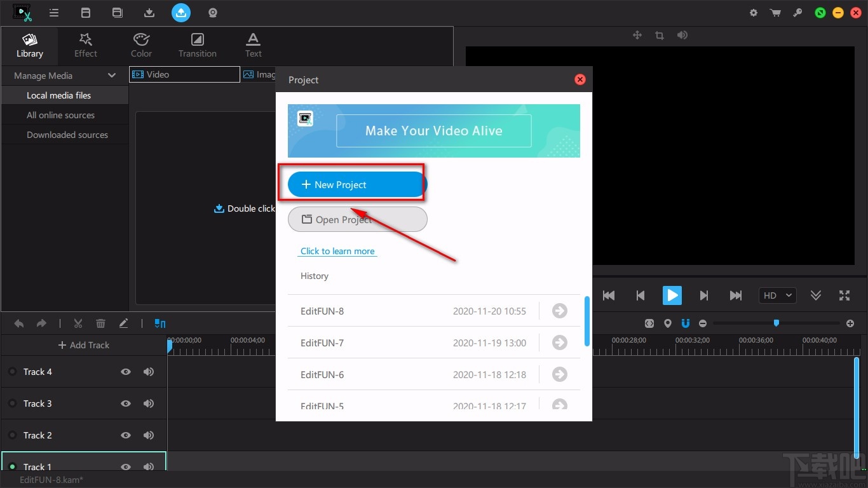The image size is (868, 488).
Task: Open the HD quality dropdown
Action: click(777, 295)
